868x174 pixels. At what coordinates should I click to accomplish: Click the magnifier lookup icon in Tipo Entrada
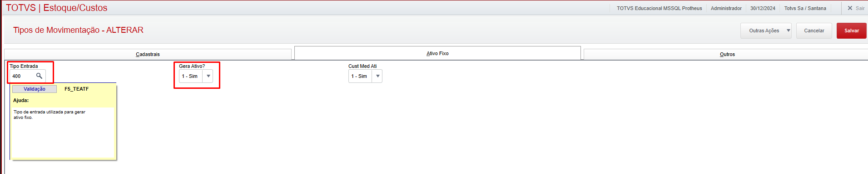[x=39, y=76]
